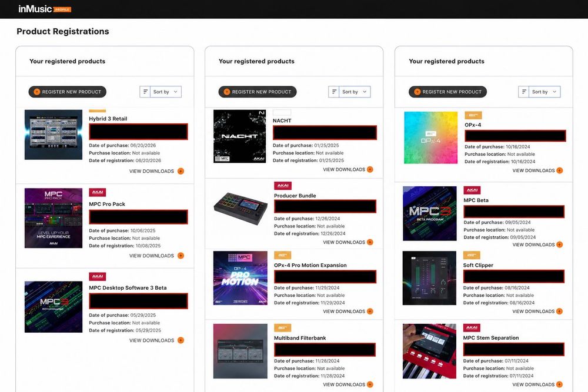The width and height of the screenshot is (588, 392).
Task: Click brand badge above Soft Clipper
Action: [x=472, y=255]
